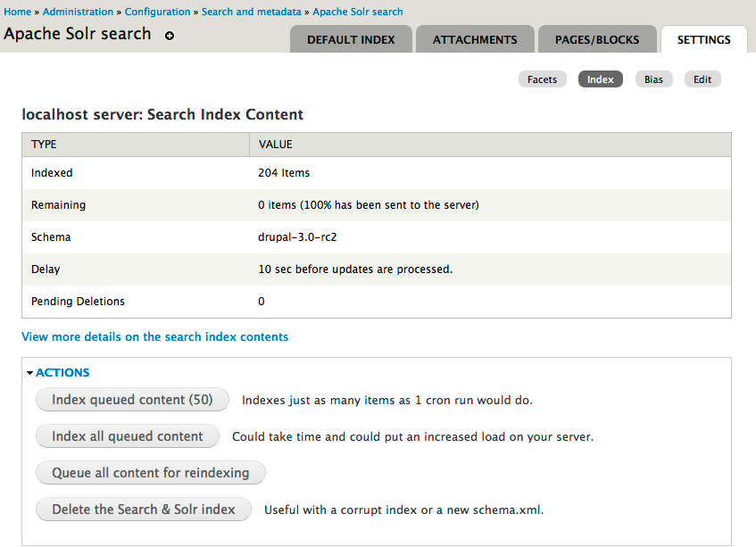Click the 'drupal-3.0-rc2' schema value
This screenshot has height=547, width=756.
tap(297, 237)
